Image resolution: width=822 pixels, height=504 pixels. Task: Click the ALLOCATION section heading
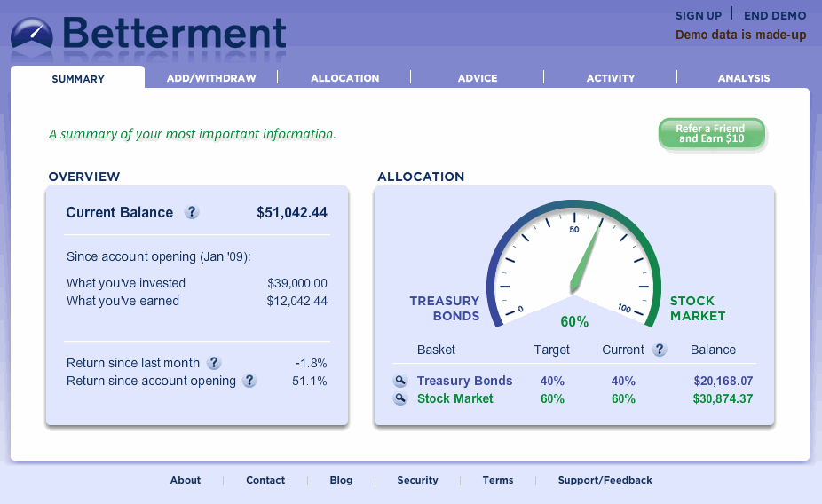coord(421,177)
